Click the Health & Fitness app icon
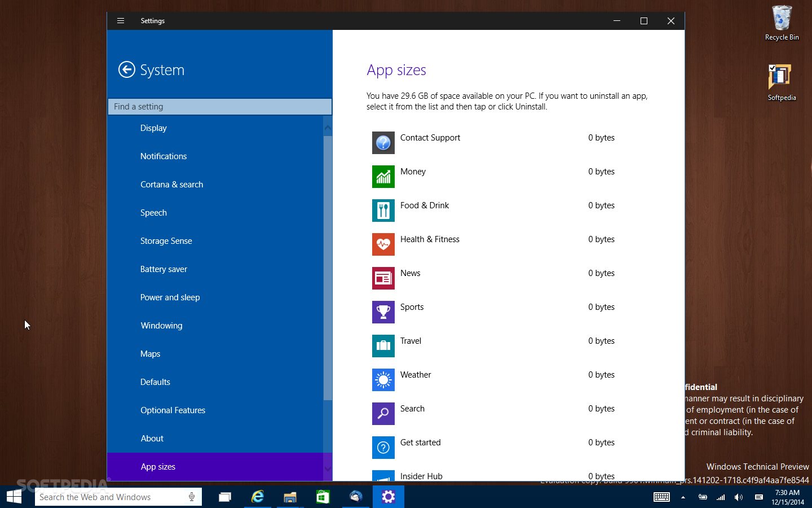Viewport: 812px width, 508px height. (x=383, y=244)
